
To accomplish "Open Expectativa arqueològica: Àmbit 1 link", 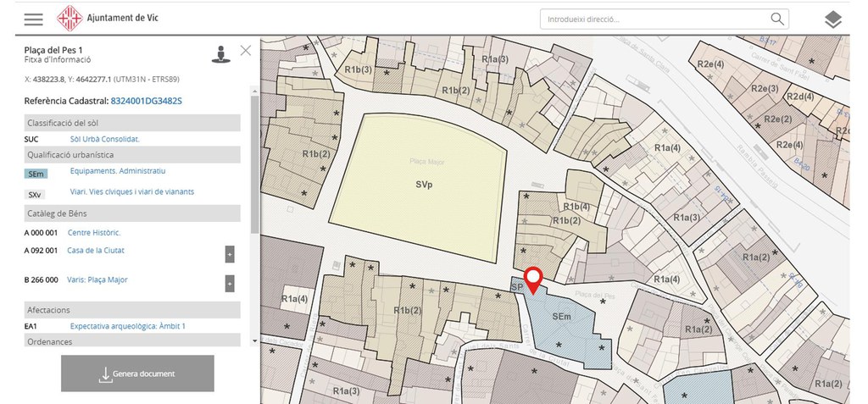I will [x=127, y=326].
